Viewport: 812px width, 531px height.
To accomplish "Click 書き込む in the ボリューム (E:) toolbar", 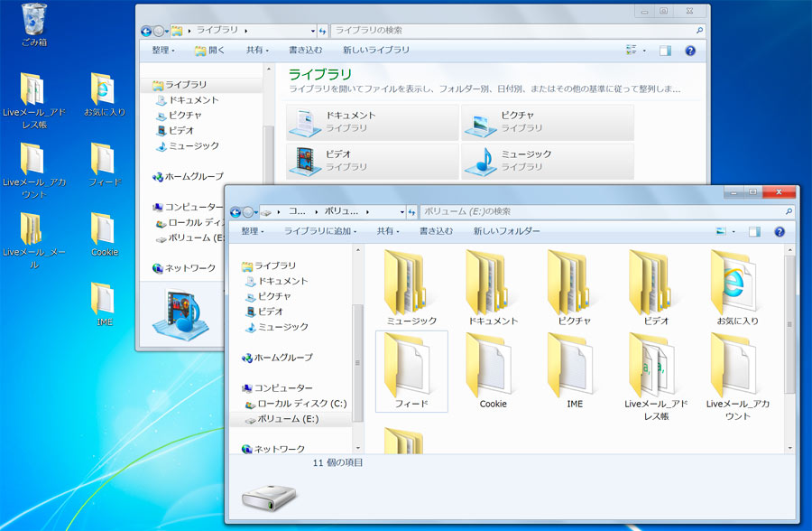I will click(436, 231).
